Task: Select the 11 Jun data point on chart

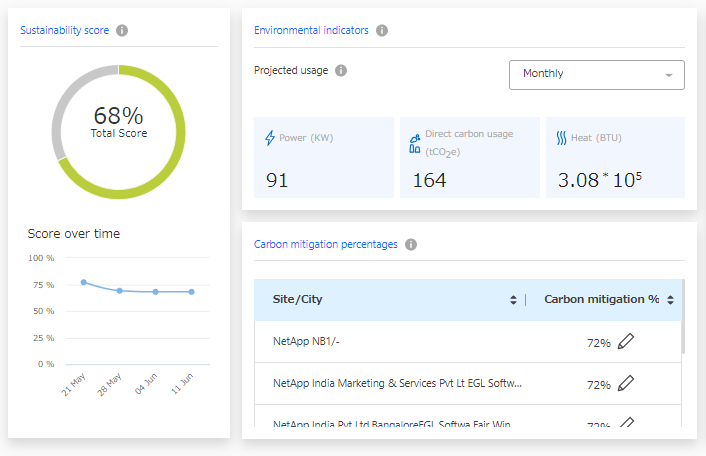Action: (x=191, y=292)
